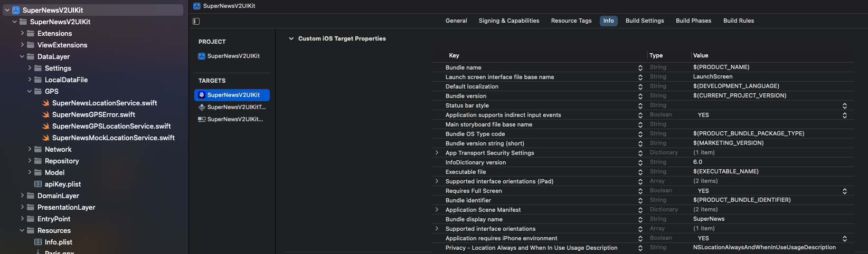Expand the ViewExtensions folder
868x254 pixels.
pos(22,45)
